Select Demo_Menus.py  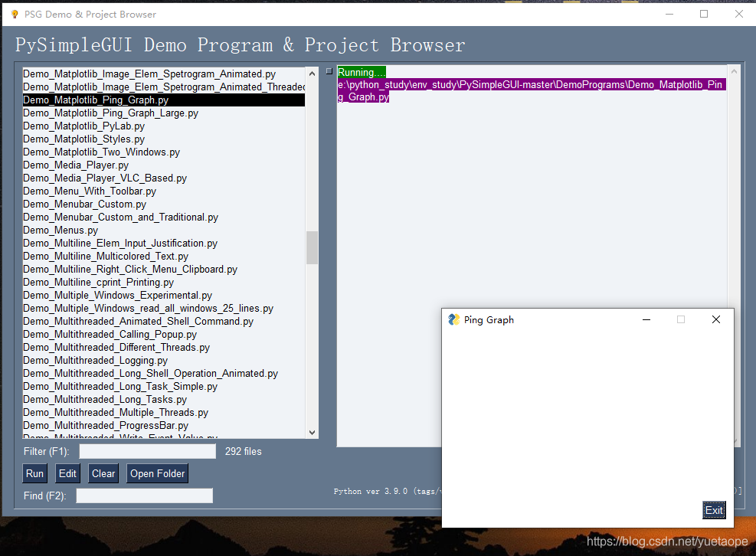163,230
